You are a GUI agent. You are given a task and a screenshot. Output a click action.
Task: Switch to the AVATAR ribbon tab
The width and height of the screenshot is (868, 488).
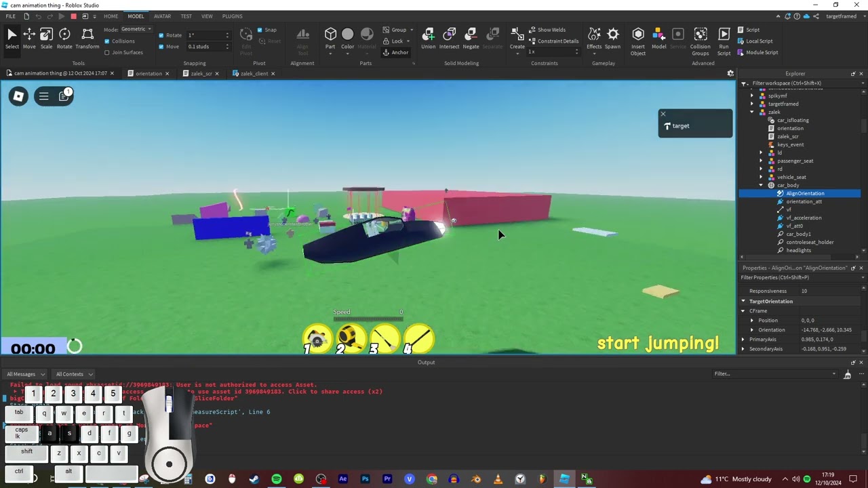click(162, 16)
